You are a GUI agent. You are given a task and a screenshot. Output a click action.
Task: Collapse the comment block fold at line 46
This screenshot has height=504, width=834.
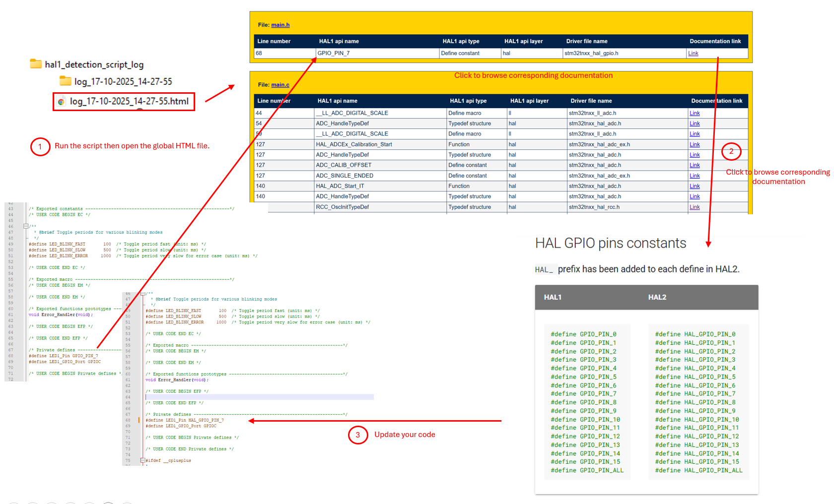(x=26, y=226)
